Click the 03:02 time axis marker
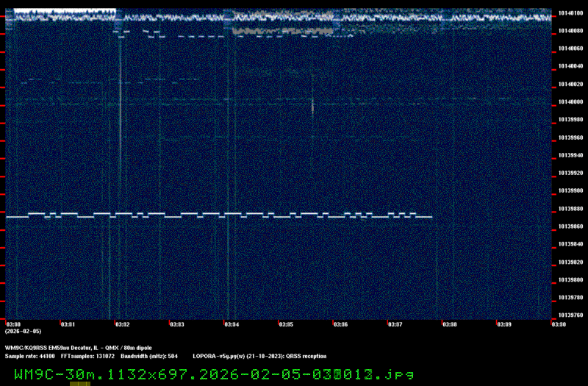Screen dimensions: 588x386 pyautogui.click(x=122, y=324)
